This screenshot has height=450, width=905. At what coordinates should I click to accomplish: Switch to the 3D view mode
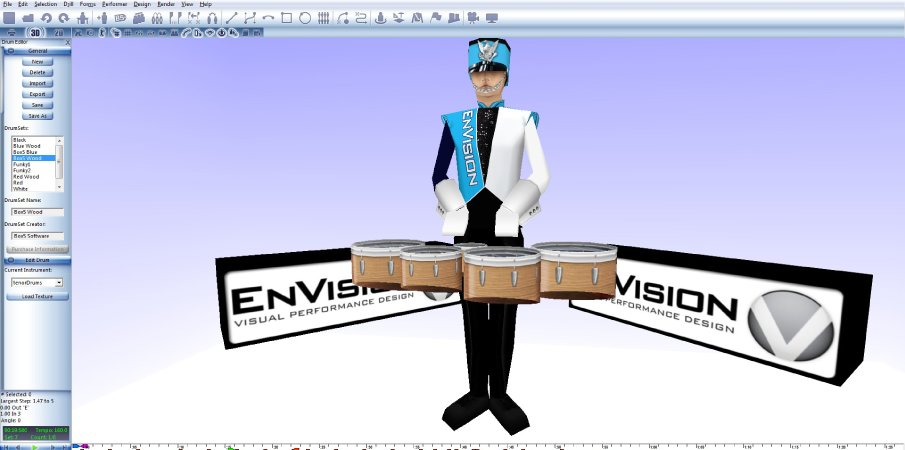pos(36,32)
